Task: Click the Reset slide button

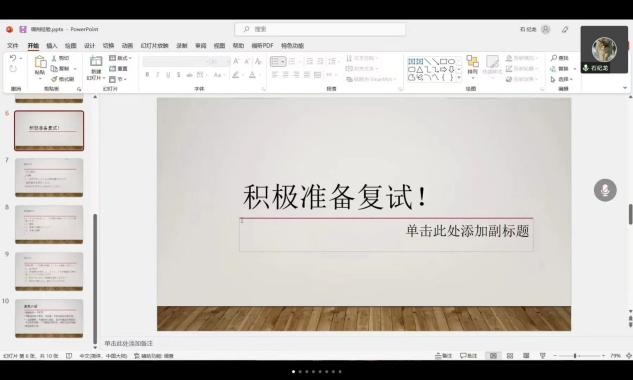Action: coord(119,69)
